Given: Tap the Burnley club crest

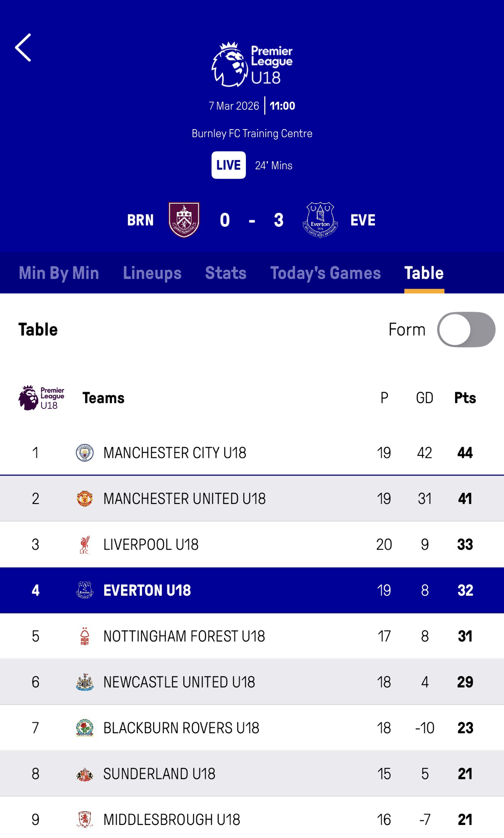Looking at the screenshot, I should tap(184, 220).
